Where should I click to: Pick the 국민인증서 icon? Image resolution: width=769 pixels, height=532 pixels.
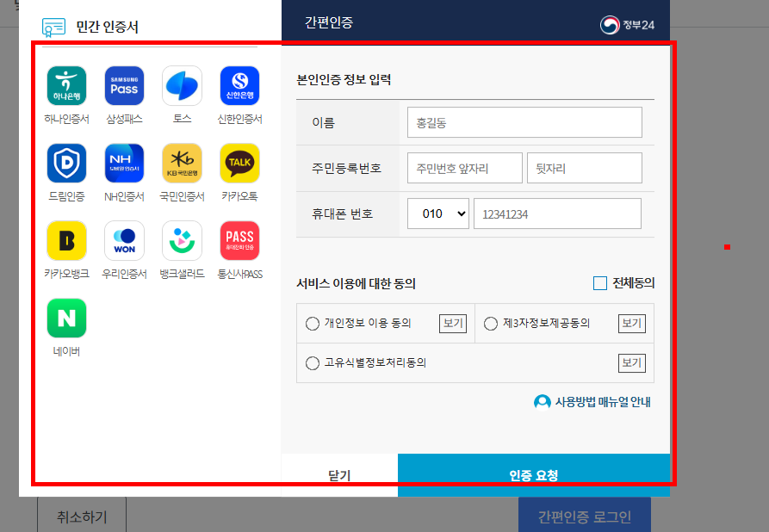[182, 164]
